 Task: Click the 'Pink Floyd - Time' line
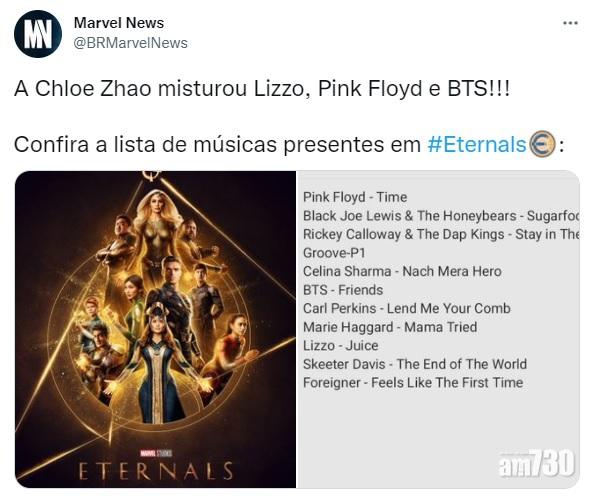(x=355, y=197)
